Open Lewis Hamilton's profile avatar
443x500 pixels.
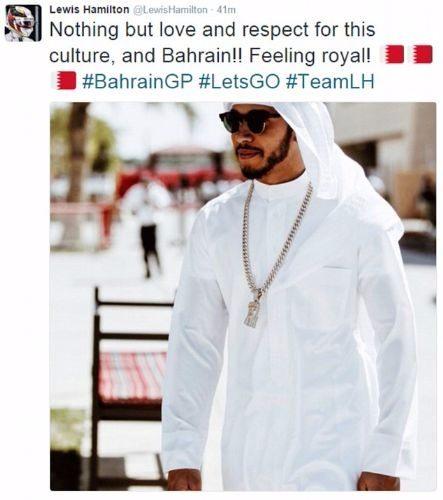click(23, 23)
